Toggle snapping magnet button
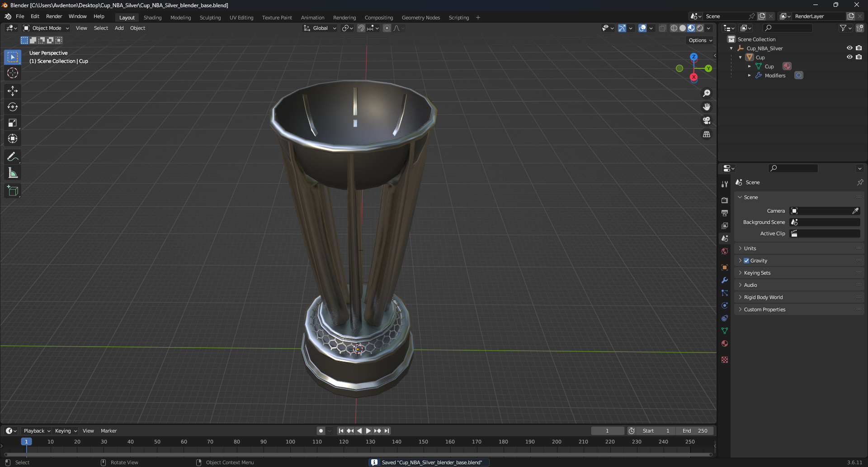Screen dimensions: 868x467 361,28
